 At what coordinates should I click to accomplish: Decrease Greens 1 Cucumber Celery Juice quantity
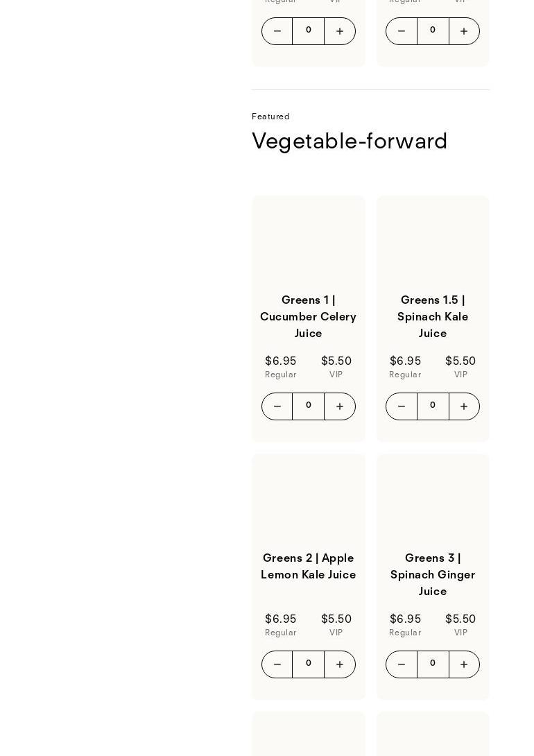pos(277,406)
